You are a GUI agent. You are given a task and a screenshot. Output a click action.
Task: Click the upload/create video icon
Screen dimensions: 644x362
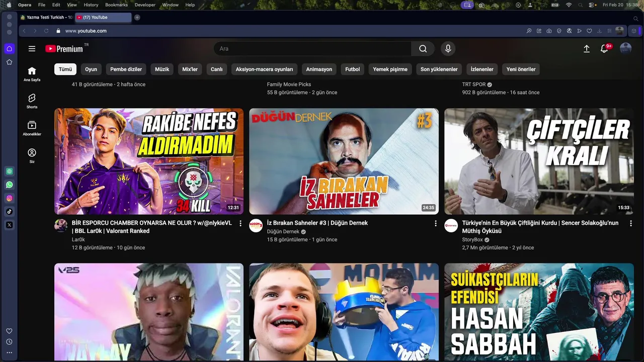587,49
